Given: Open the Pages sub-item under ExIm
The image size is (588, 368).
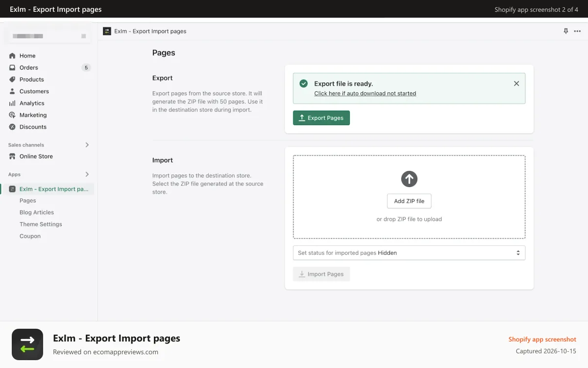Looking at the screenshot, I should pyautogui.click(x=28, y=201).
